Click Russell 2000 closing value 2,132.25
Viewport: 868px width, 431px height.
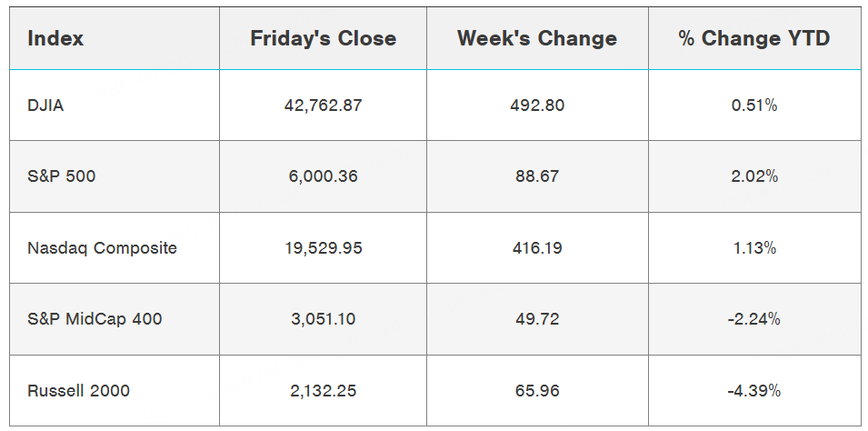coord(323,391)
